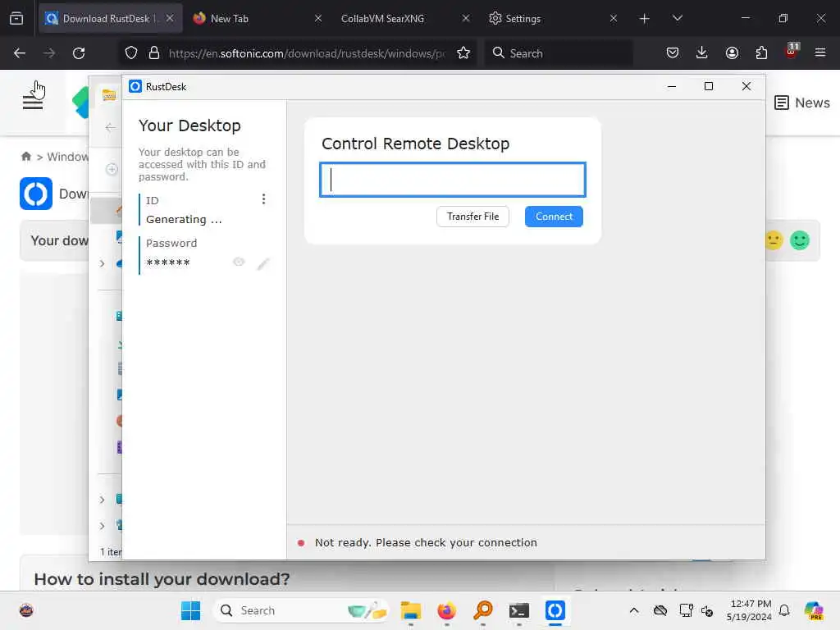Show hidden system tray icons
The image size is (840, 630).
tap(634, 610)
